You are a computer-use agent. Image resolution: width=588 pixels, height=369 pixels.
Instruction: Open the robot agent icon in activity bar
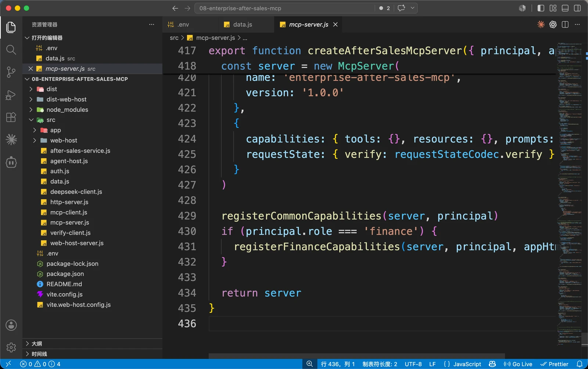pos(11,162)
